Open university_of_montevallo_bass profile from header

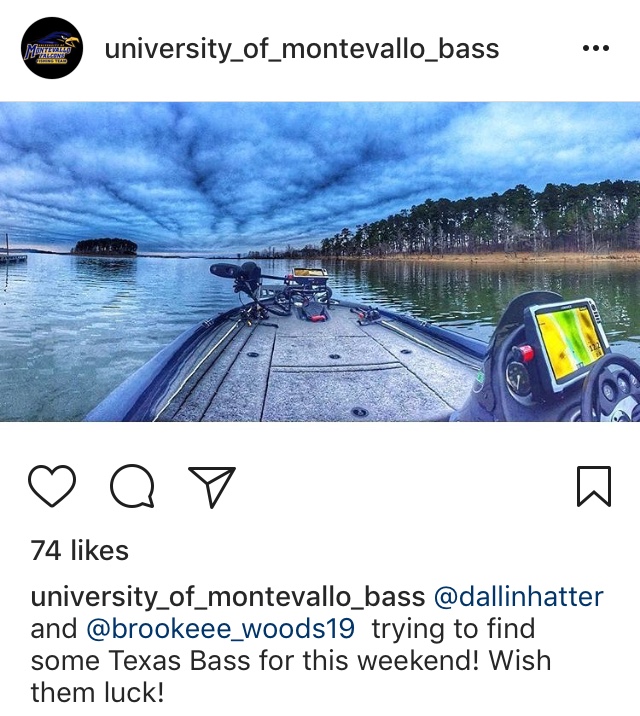(302, 49)
